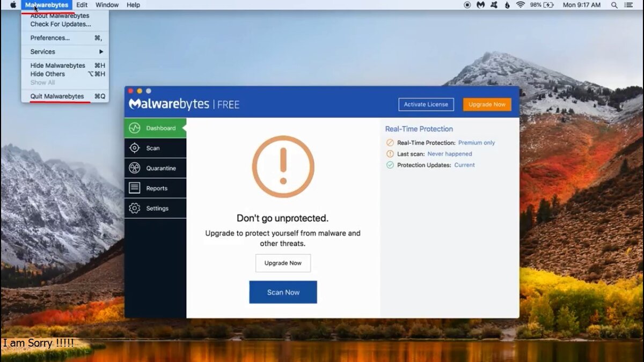Open the Edit menu in menu bar

coord(82,5)
